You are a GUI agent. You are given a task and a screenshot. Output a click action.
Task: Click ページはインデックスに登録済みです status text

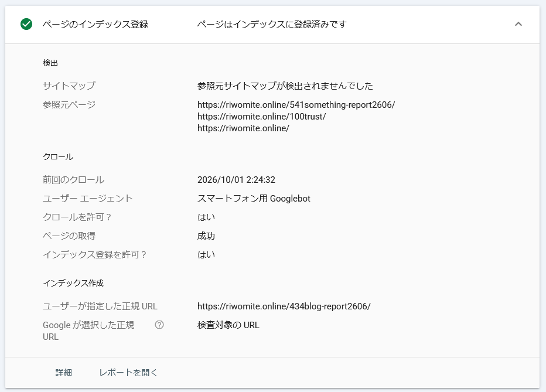272,25
